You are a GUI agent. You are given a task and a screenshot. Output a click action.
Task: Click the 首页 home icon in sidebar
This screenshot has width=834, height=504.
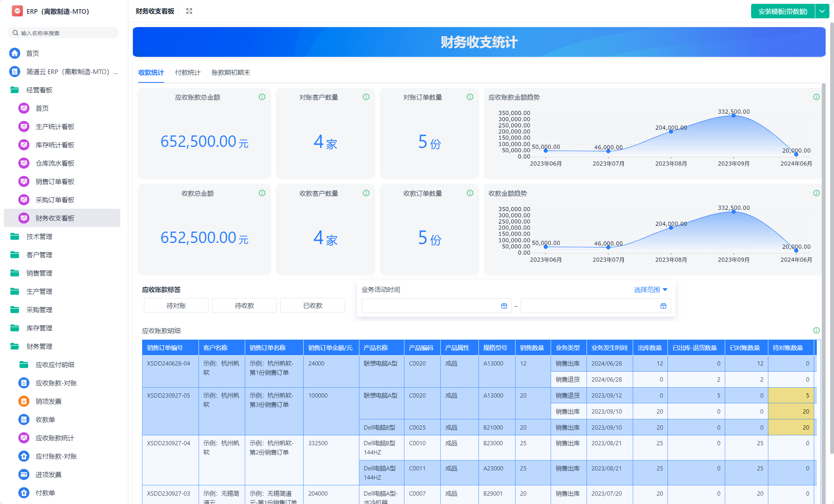(15, 53)
